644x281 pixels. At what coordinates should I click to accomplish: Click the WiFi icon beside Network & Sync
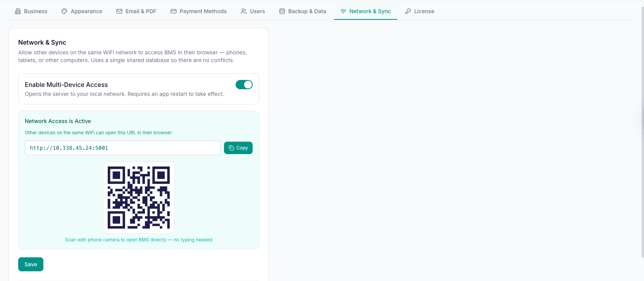(343, 11)
